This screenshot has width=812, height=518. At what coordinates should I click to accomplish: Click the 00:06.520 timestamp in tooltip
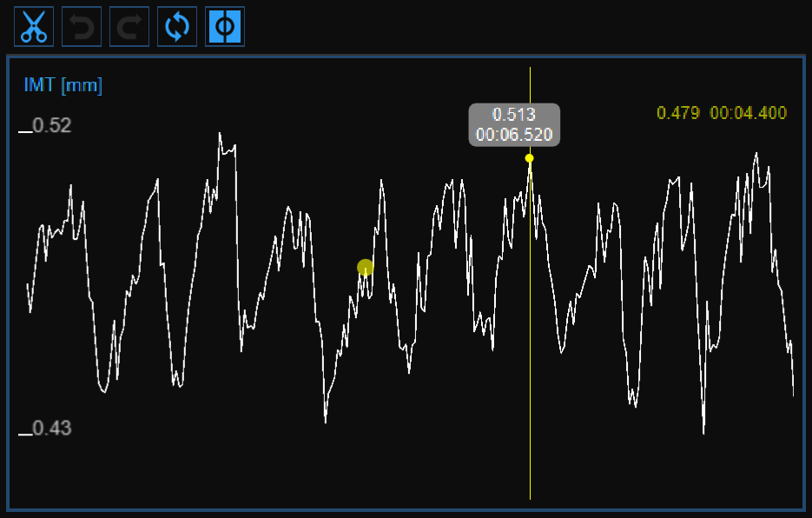[514, 135]
